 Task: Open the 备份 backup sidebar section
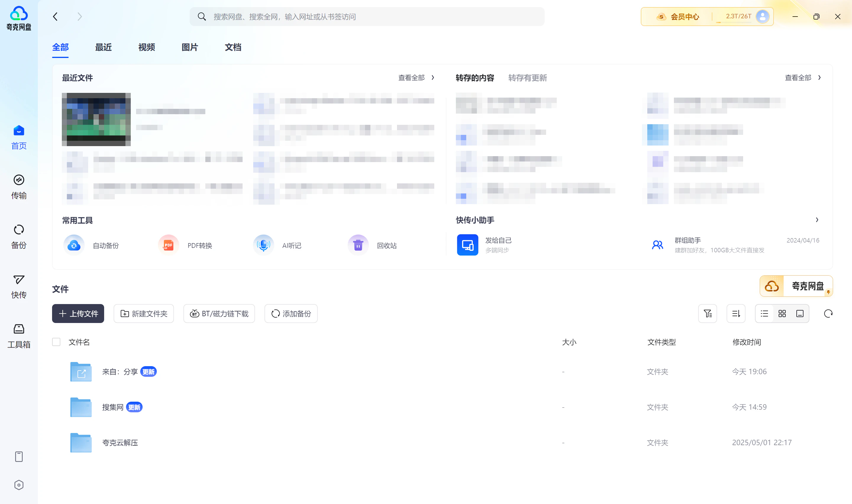click(19, 237)
